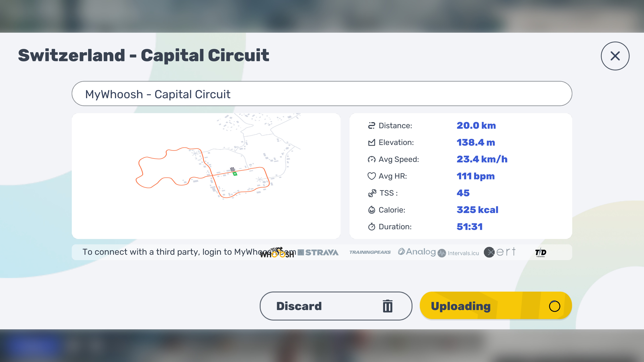This screenshot has height=362, width=644.
Task: Click the Duration stopwatch icon
Action: tap(371, 227)
